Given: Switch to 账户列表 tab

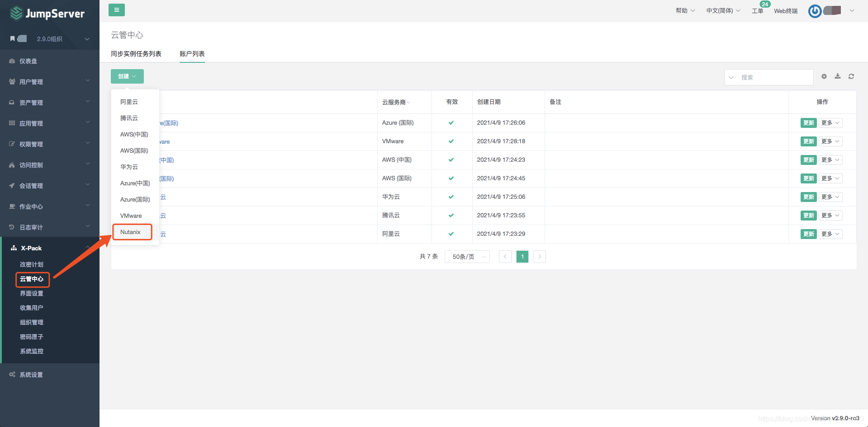Looking at the screenshot, I should [x=192, y=54].
